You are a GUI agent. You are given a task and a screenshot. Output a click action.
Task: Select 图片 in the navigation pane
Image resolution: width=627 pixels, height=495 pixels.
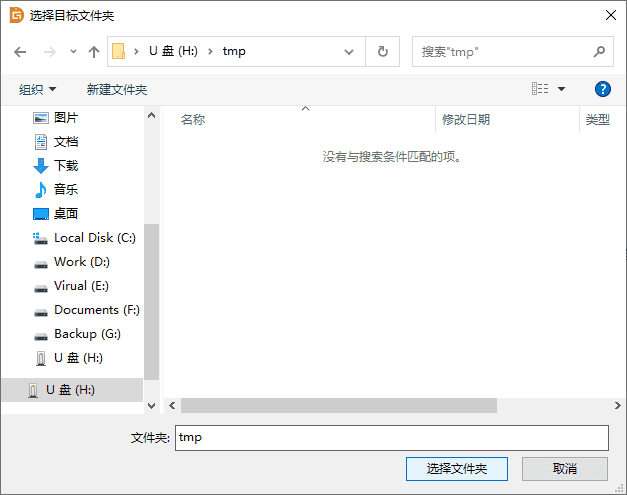tap(66, 118)
